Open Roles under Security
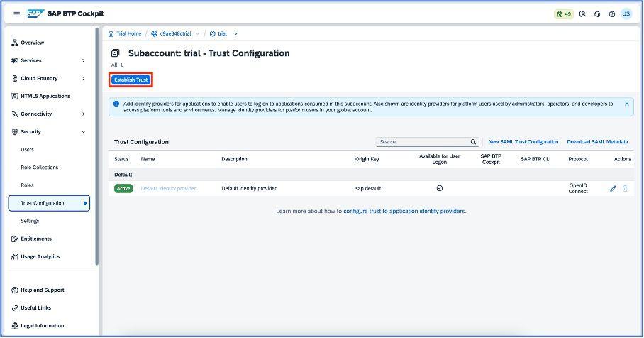Image resolution: width=644 pixels, height=338 pixels. pos(27,185)
